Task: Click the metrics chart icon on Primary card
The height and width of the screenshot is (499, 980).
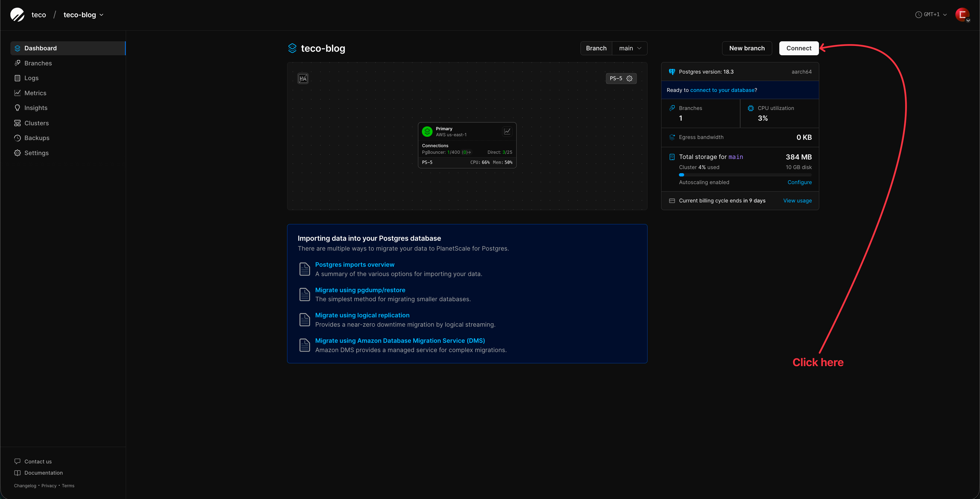Action: 507,131
